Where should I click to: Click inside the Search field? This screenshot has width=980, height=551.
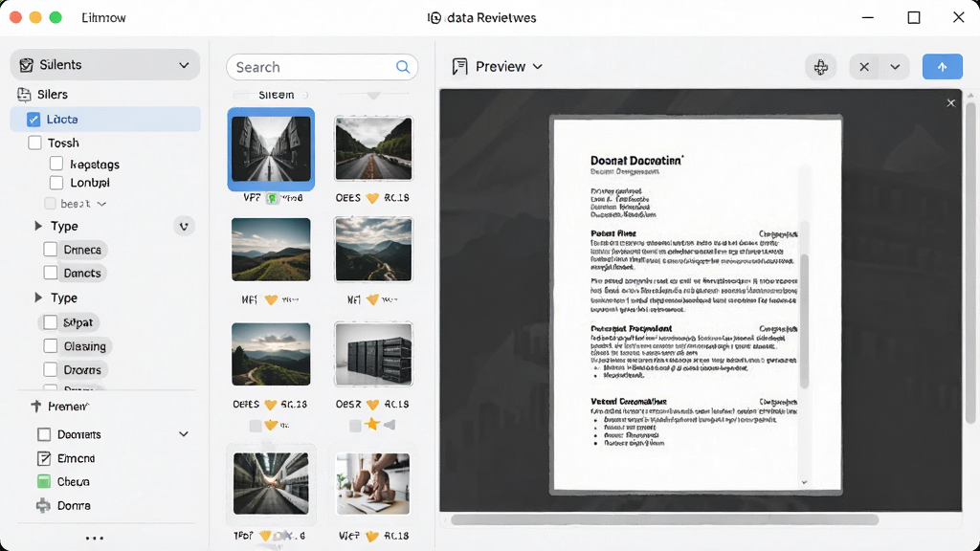(x=322, y=67)
